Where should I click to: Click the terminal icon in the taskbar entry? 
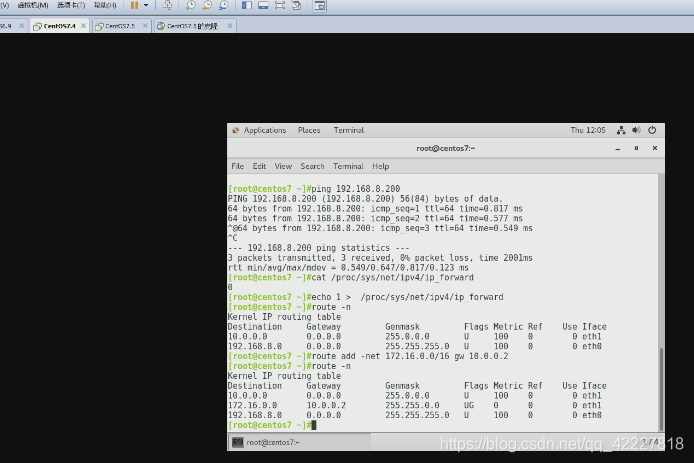tap(238, 442)
